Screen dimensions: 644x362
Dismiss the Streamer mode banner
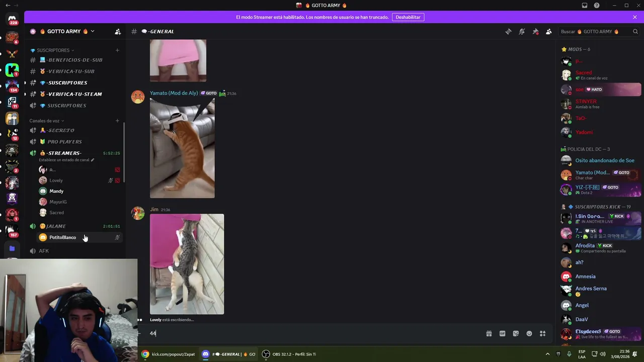click(x=635, y=17)
